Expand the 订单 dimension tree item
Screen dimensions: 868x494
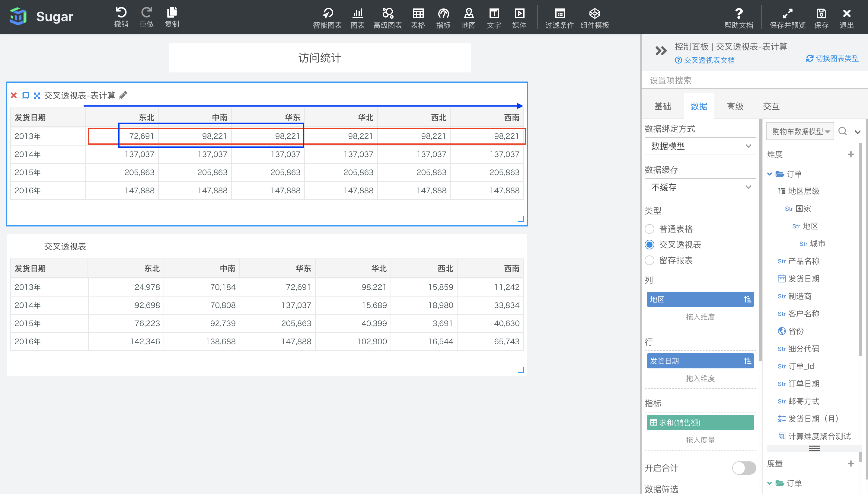[770, 174]
